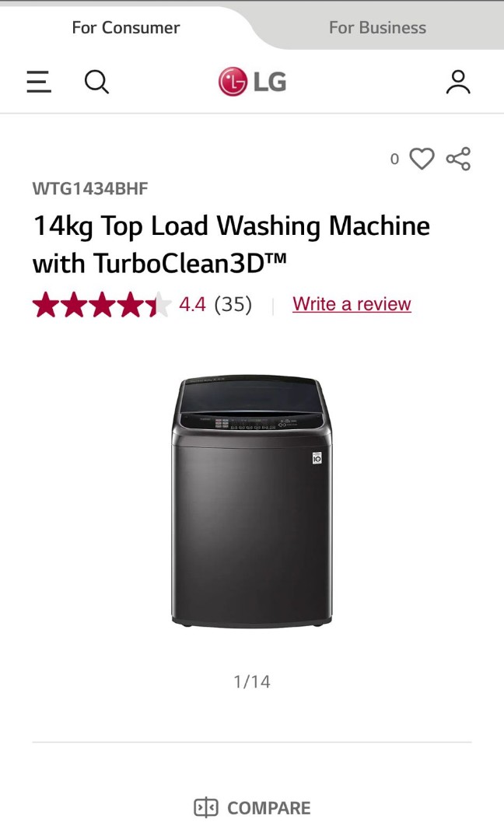The height and width of the screenshot is (840, 504).
Task: Click the 14kg Top Load Washing Machine title
Action: coord(231,226)
